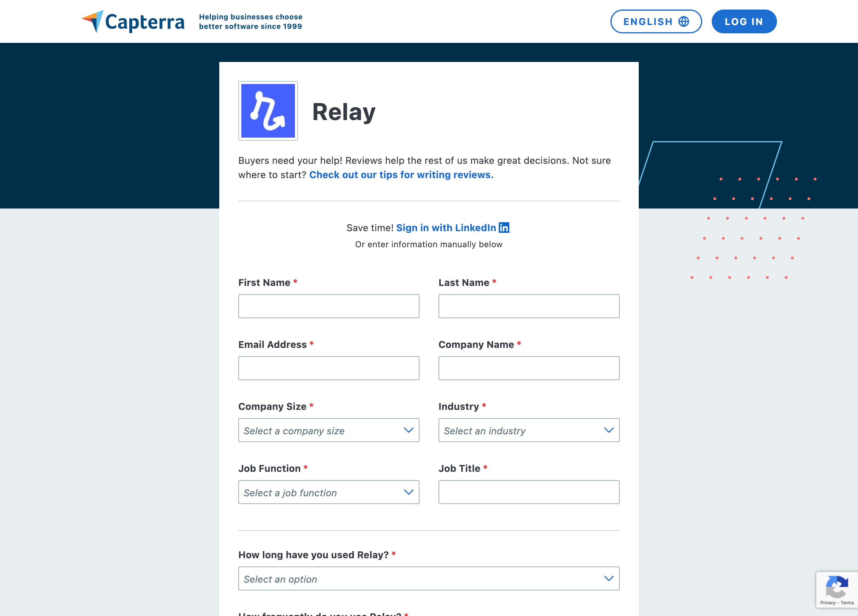The image size is (858, 616).
Task: Click the LinkedIn icon
Action: tap(504, 228)
